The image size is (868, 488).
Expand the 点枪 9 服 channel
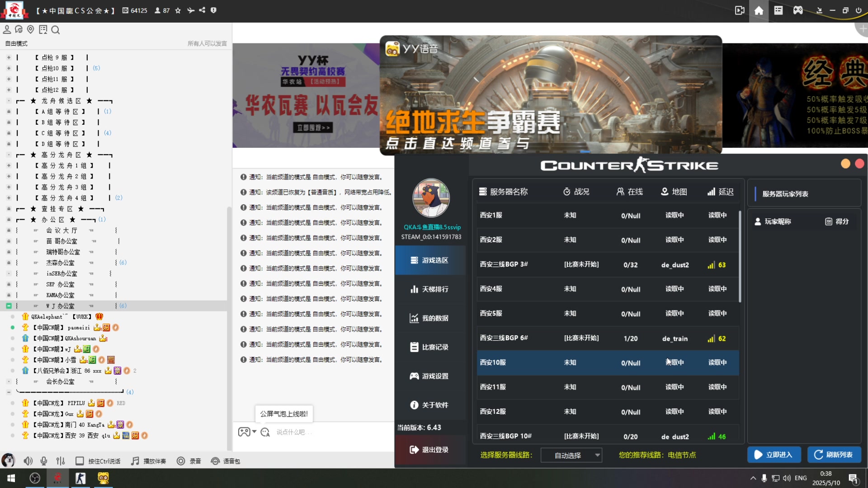pos(9,57)
